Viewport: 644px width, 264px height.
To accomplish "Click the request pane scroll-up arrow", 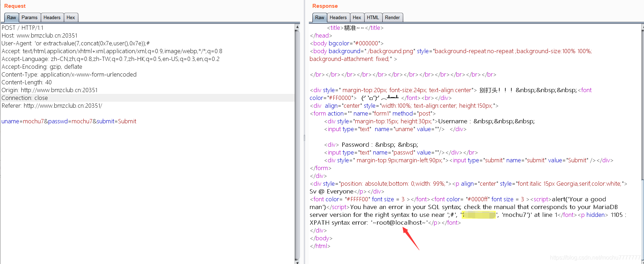I will click(x=297, y=27).
